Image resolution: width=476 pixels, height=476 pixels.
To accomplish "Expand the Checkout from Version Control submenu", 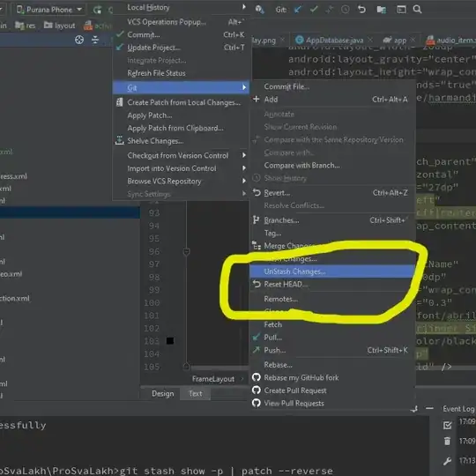I will tap(182, 155).
